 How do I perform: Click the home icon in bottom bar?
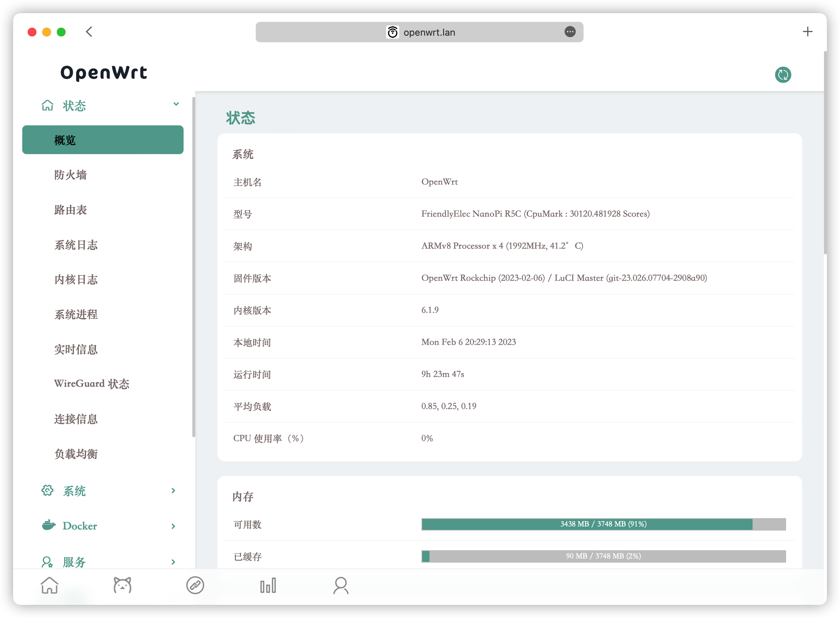[x=50, y=586]
